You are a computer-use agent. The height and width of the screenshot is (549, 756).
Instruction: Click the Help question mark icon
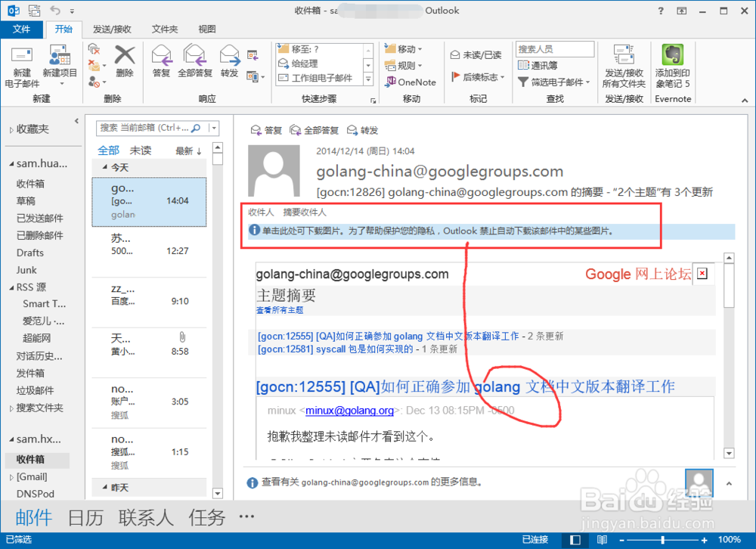click(x=661, y=11)
